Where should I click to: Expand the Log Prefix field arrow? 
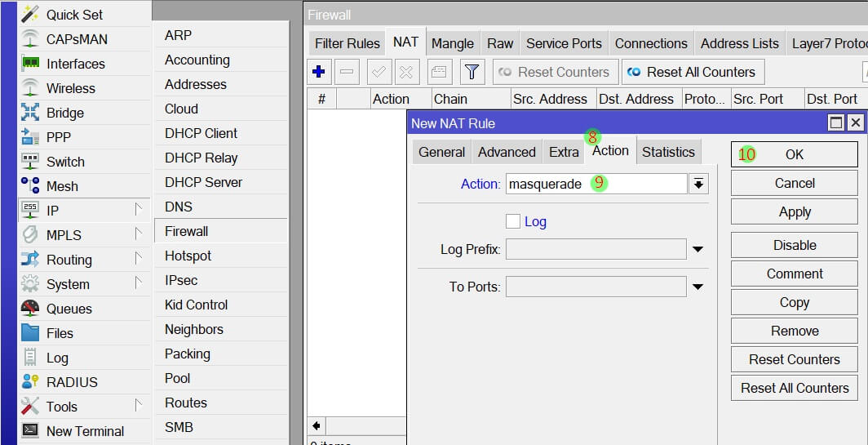[698, 249]
